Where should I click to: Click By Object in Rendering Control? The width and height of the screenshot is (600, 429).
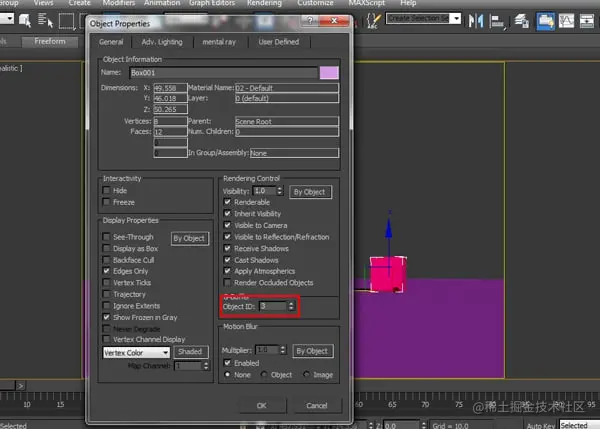click(x=310, y=192)
